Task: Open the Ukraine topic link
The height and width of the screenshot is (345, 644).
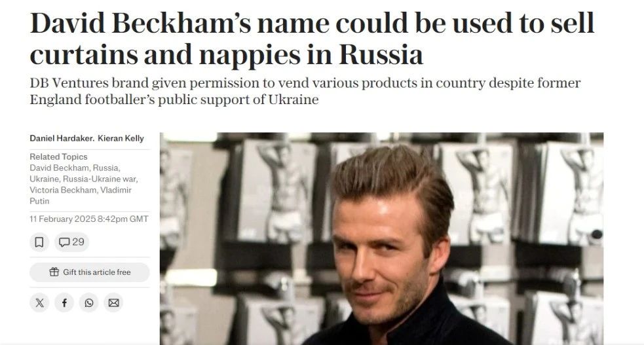Action: click(x=45, y=179)
